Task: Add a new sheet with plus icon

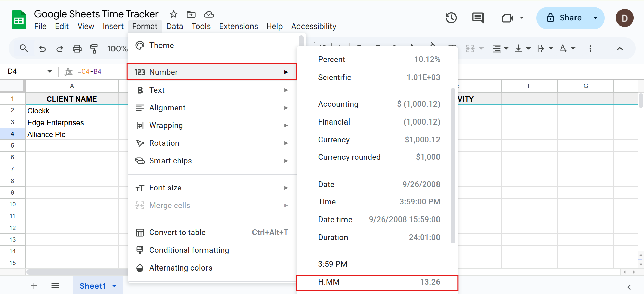Action: [34, 286]
